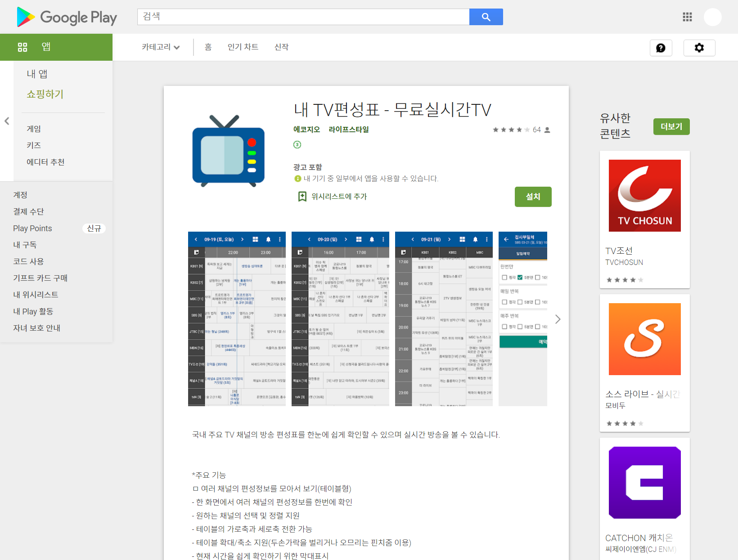The height and width of the screenshot is (560, 738).
Task: Click the rating count 64 person icon
Action: [x=547, y=130]
